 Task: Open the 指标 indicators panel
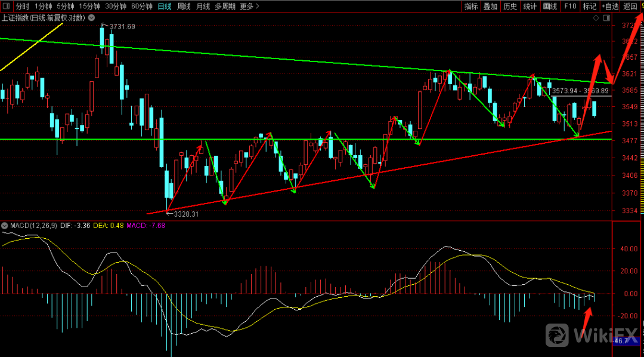(x=471, y=7)
